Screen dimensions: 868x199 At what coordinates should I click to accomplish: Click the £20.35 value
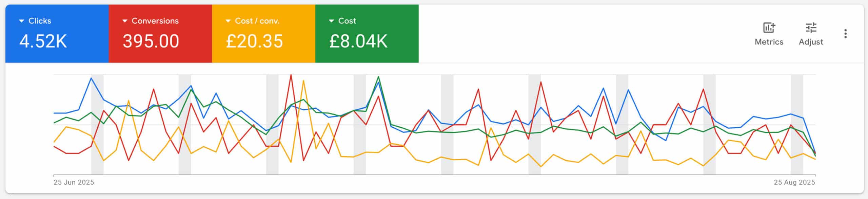[254, 41]
